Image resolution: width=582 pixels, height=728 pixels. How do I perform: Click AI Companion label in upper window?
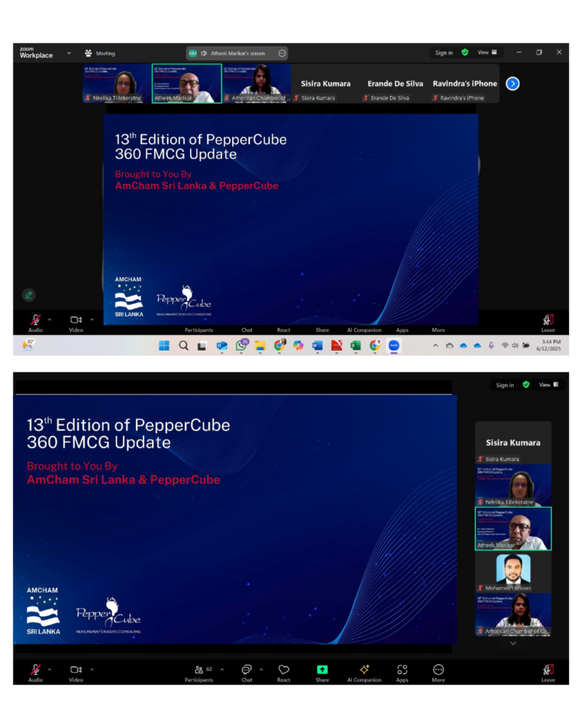[x=365, y=330]
